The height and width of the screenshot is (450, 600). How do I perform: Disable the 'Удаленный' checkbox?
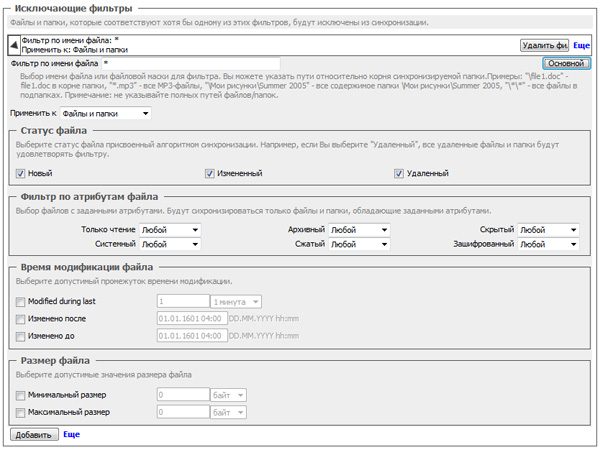tap(399, 174)
